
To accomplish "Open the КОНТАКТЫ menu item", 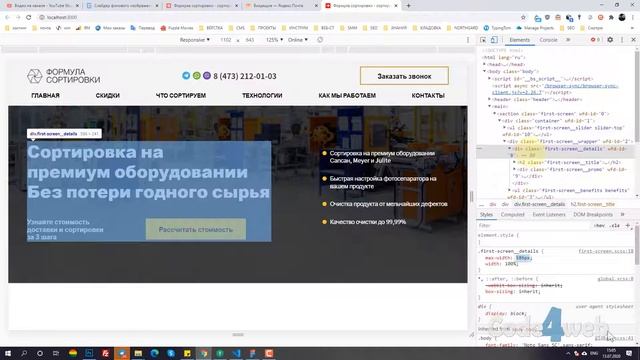I will pyautogui.click(x=428, y=96).
